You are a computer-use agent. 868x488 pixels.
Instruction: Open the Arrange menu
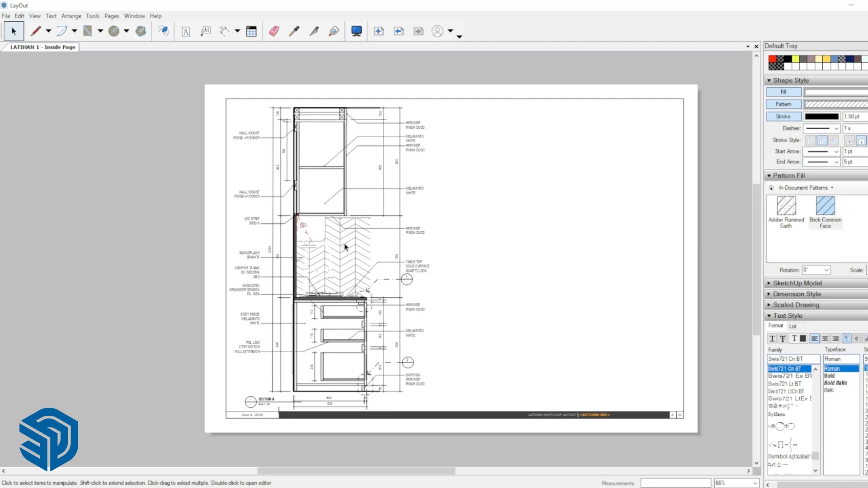[71, 16]
